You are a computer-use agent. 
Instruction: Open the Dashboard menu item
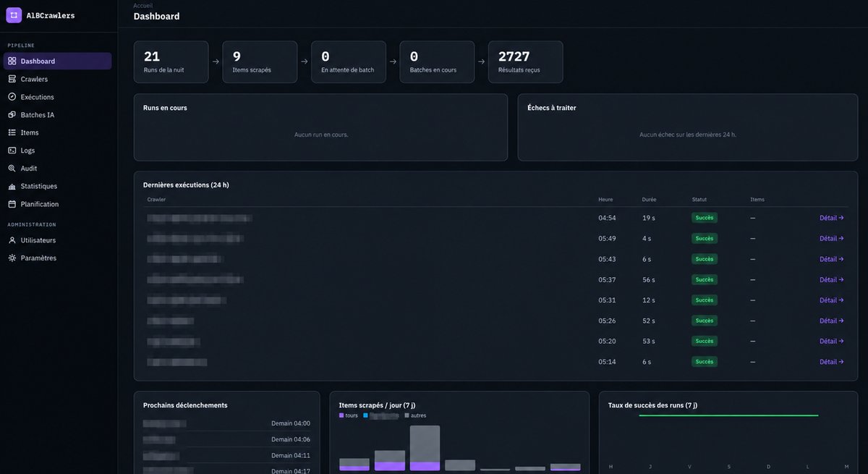pos(57,62)
